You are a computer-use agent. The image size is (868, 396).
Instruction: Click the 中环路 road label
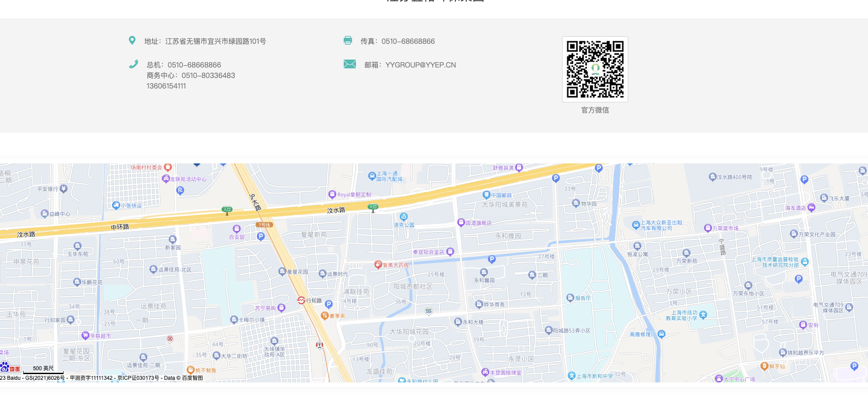coord(120,227)
